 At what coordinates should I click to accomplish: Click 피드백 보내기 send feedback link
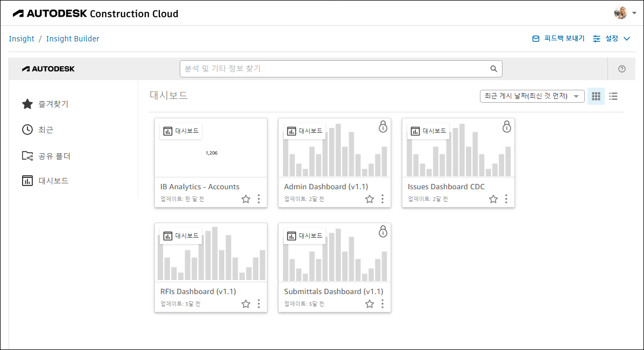pyautogui.click(x=558, y=39)
